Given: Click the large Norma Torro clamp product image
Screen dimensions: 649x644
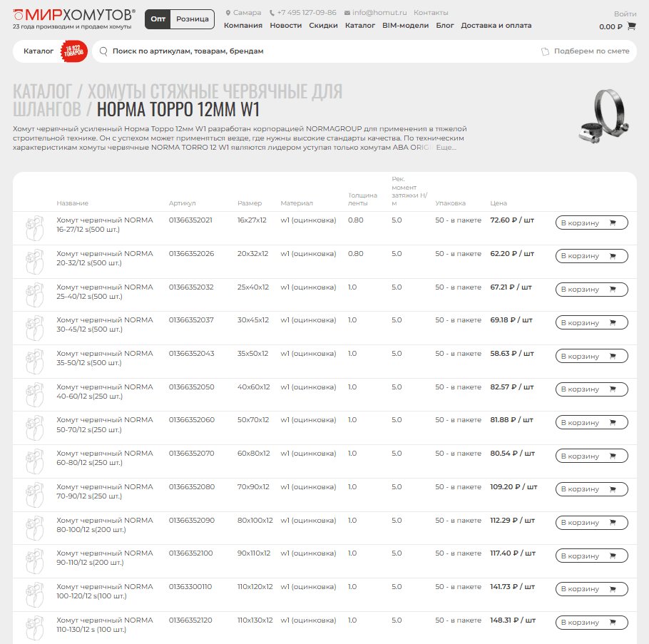Looking at the screenshot, I should (604, 117).
